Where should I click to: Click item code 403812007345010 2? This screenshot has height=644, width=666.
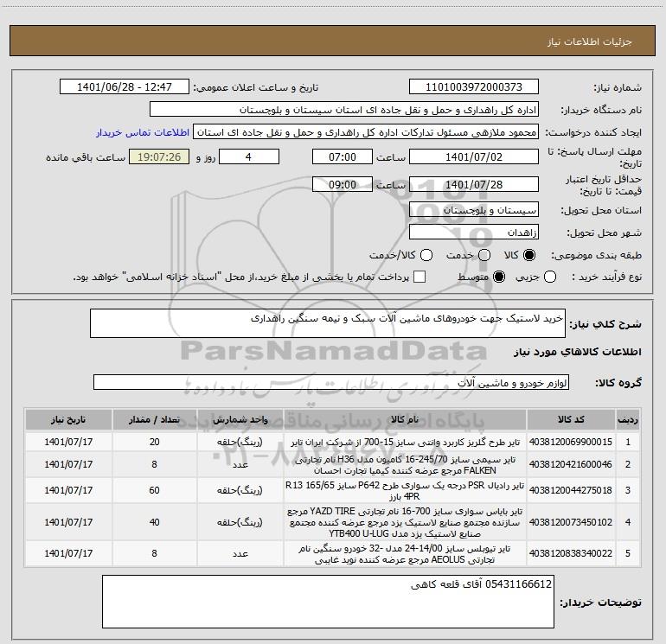pos(571,522)
